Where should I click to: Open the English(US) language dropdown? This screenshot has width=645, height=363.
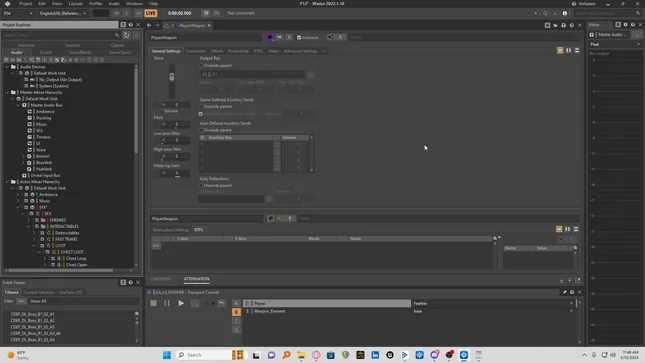63,13
